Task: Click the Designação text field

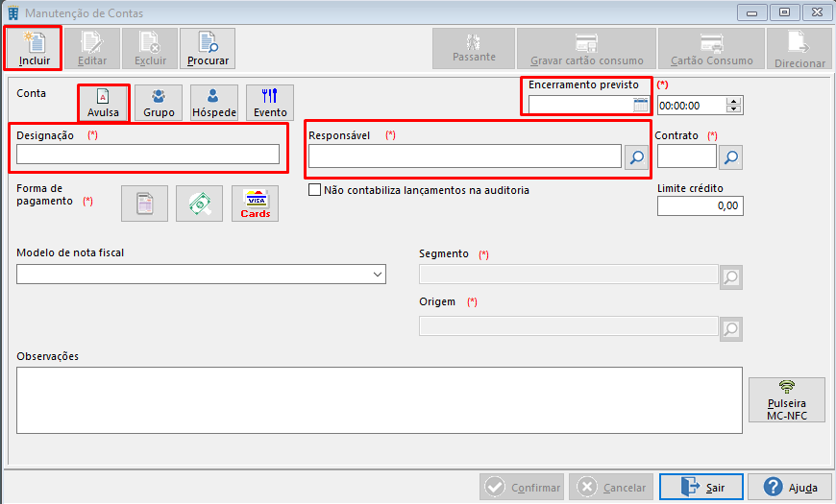Action: 148,154
